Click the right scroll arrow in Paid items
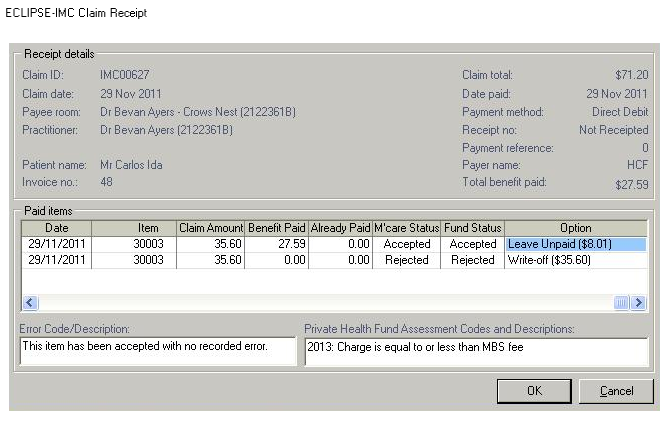The height and width of the screenshot is (421, 669). 640,303
